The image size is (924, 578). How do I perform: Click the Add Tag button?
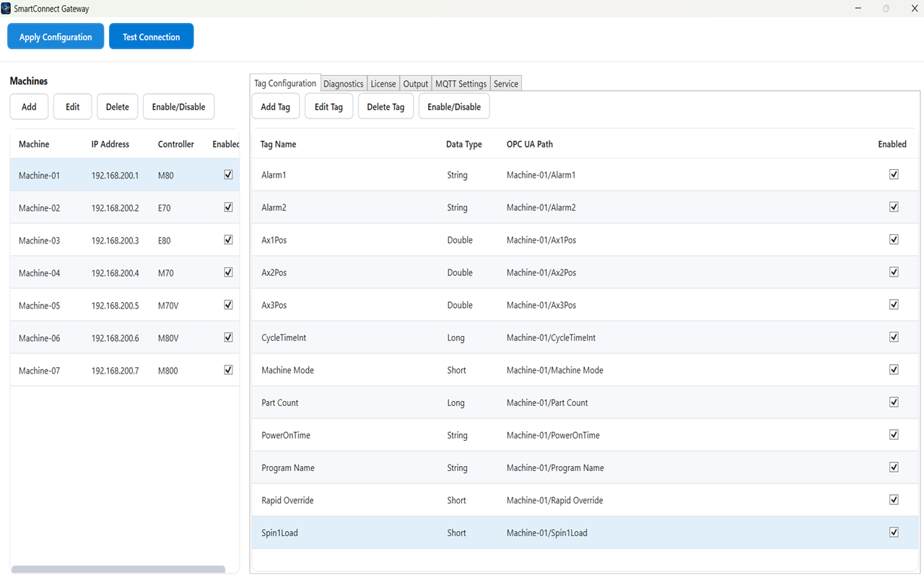276,107
